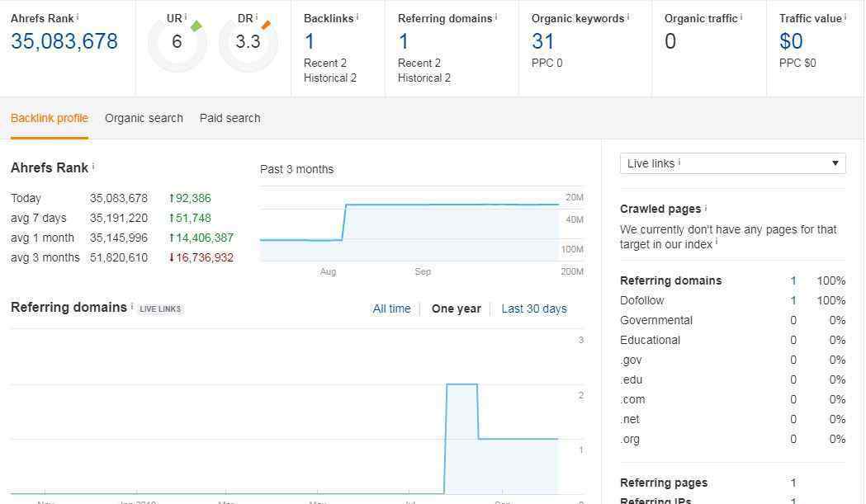This screenshot has height=504, width=866.
Task: Open the Live links dropdown
Action: click(x=732, y=163)
